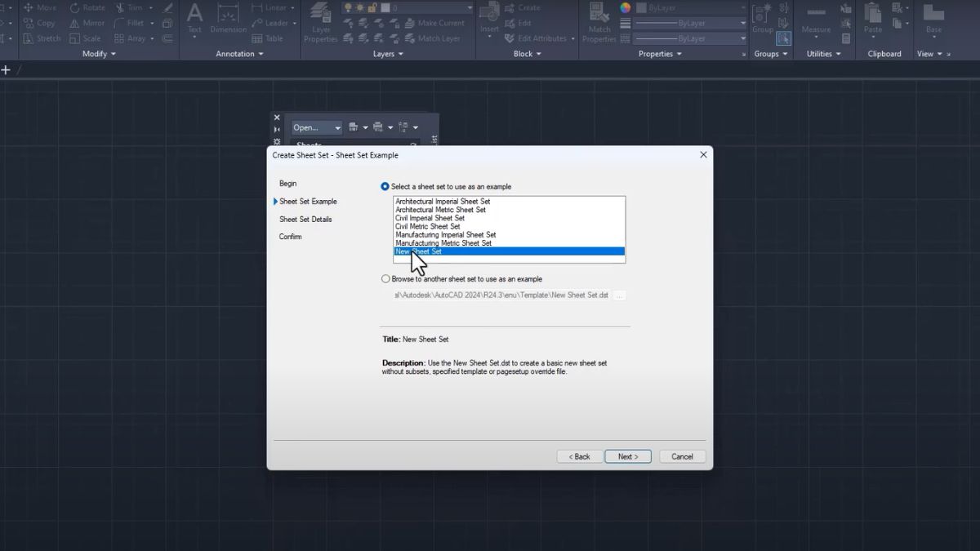Screen dimensions: 980x551
Task: Click the Next button
Action: click(x=628, y=456)
